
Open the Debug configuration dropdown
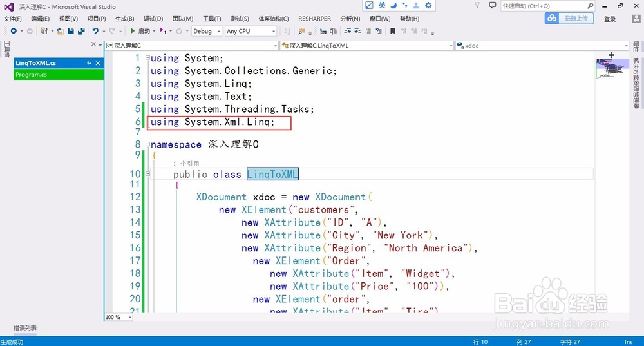[207, 31]
